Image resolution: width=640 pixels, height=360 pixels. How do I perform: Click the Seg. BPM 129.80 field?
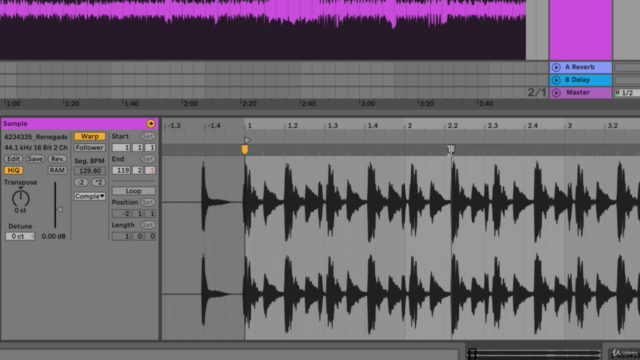[x=90, y=171]
